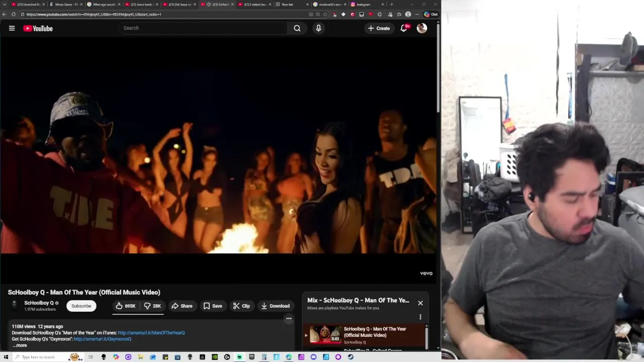The width and height of the screenshot is (644, 362).
Task: Close the Mix playlist panel
Action: click(x=420, y=303)
